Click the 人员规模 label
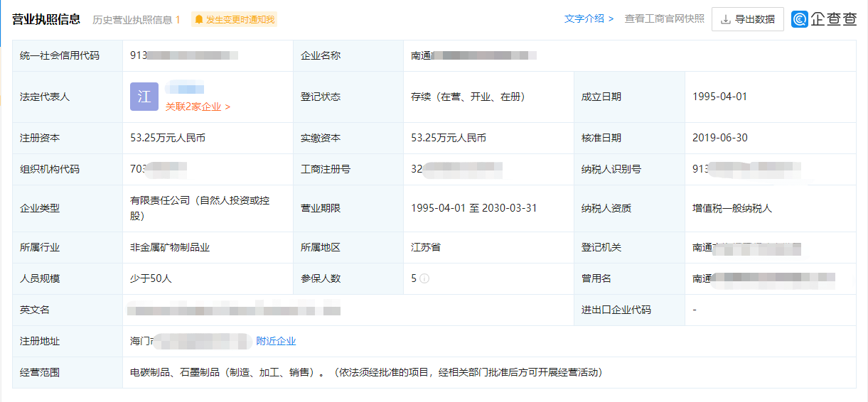Image resolution: width=868 pixels, height=402 pixels. tap(40, 278)
